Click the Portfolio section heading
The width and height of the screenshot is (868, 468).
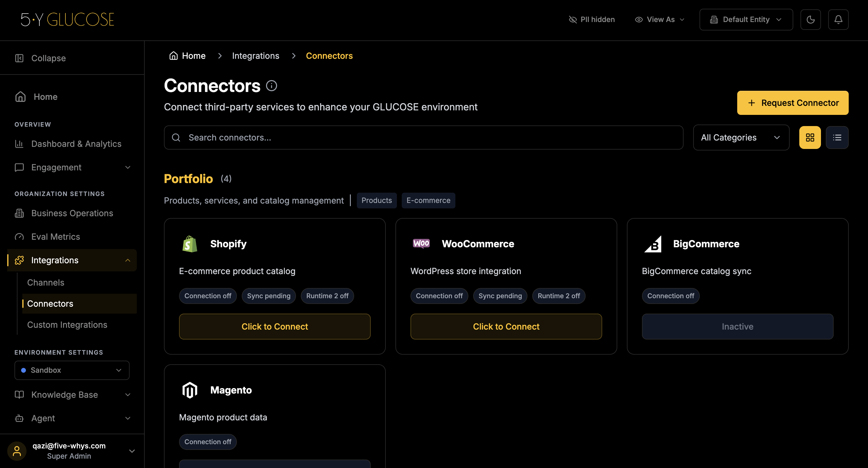tap(188, 179)
